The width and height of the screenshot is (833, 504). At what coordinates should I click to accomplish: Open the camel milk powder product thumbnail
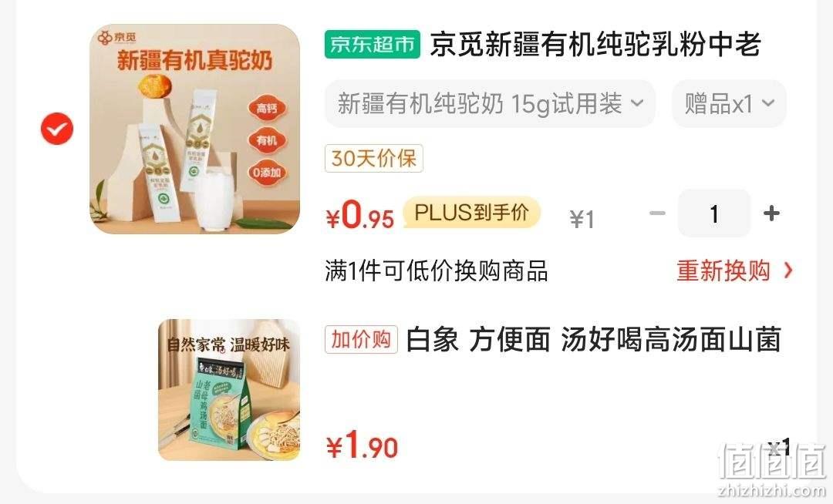(194, 129)
